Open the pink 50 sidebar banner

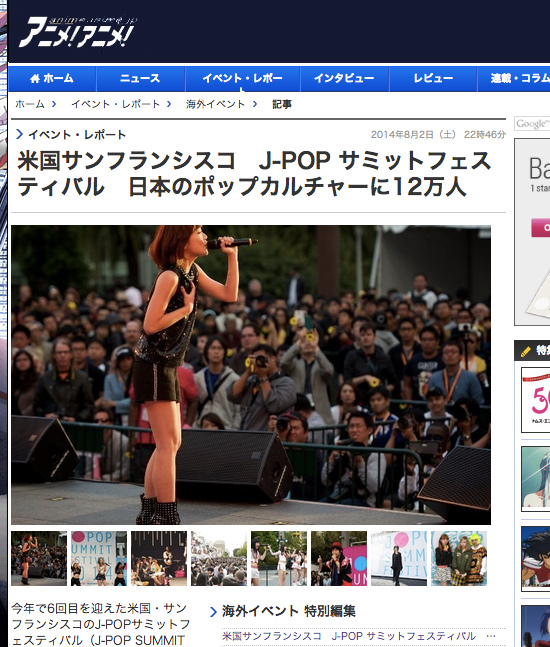click(x=536, y=400)
